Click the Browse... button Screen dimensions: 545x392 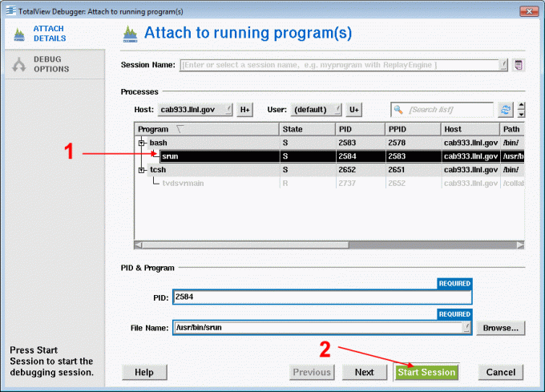500,328
